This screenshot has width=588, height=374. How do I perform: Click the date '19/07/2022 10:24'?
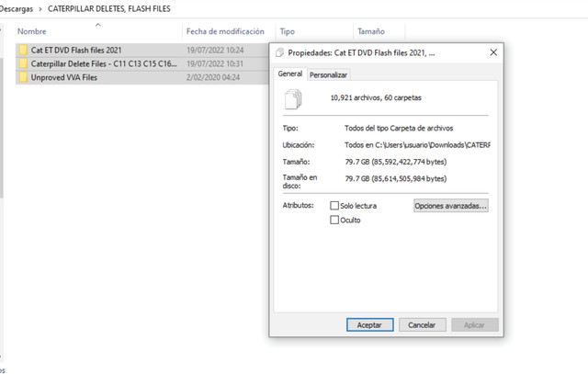tap(215, 50)
